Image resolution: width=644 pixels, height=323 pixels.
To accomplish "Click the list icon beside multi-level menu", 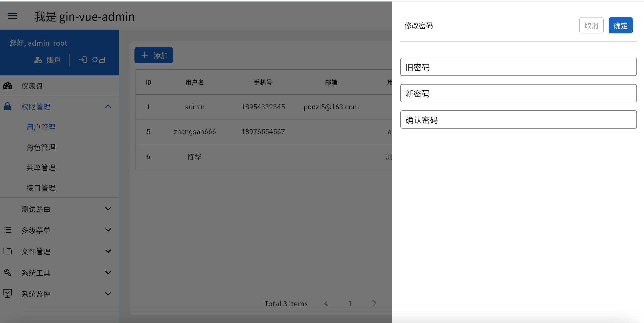I will 8,230.
